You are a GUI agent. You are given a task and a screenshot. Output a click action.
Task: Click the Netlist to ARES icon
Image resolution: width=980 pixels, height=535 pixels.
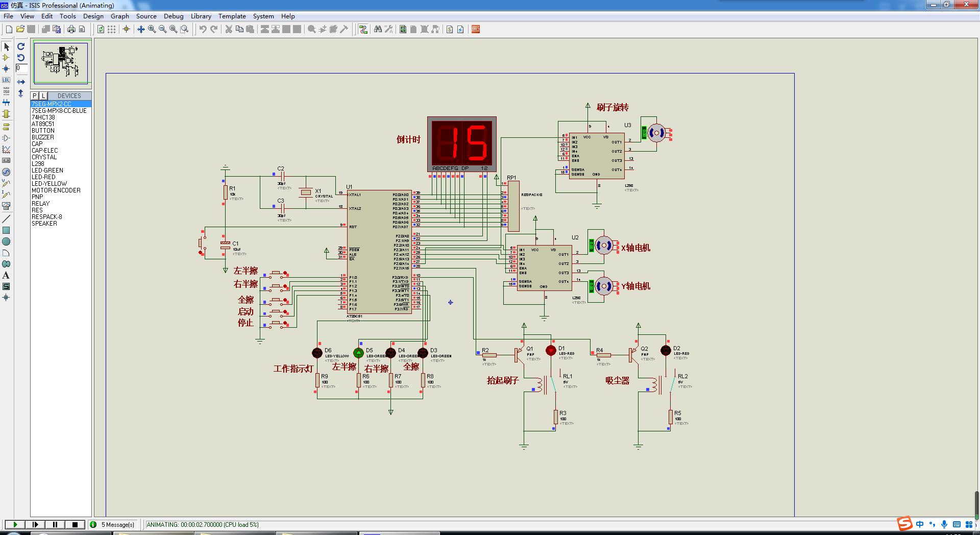pos(476,29)
